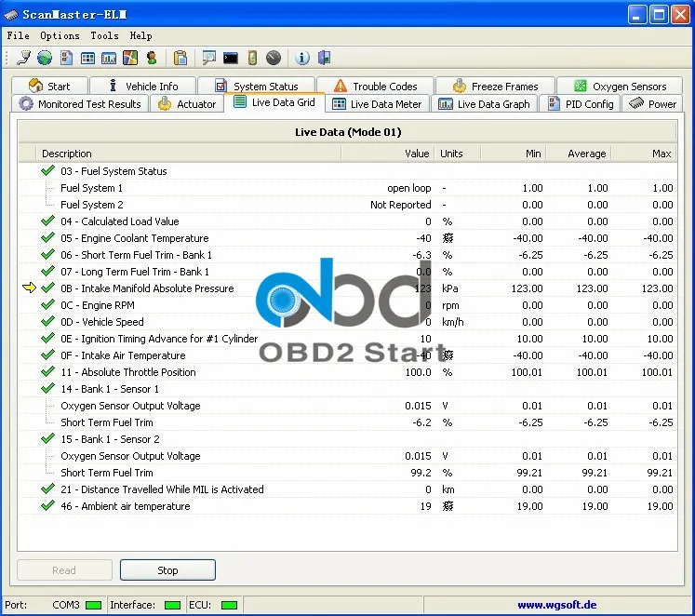Select 06 - Short Term Fuel Trim - Bank 1
This screenshot has height=616, width=695.
[x=348, y=254]
